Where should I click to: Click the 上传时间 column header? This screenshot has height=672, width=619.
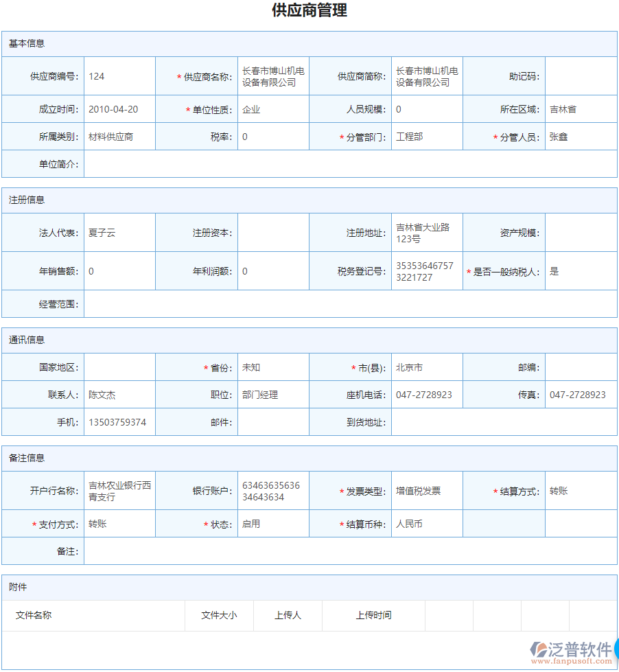374,615
